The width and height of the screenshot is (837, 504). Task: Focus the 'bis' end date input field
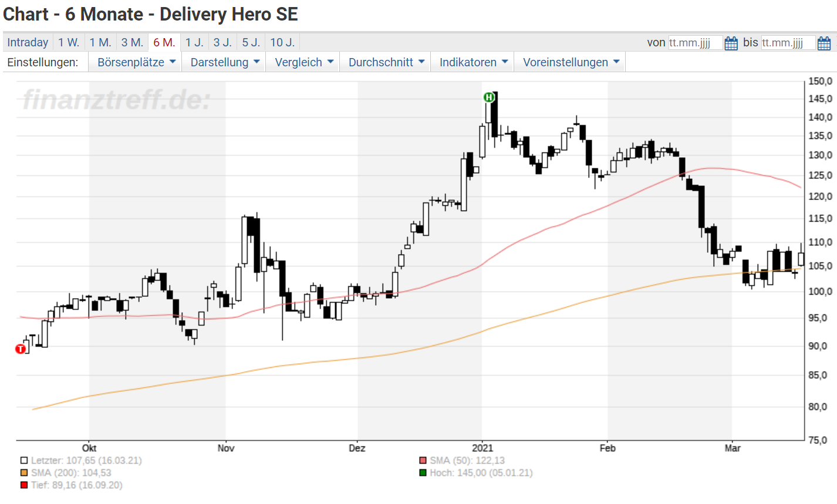[788, 43]
